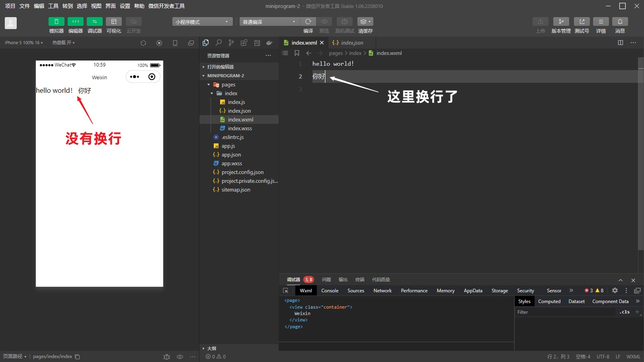The image size is (644, 362).
Task: Switch to the index.json editor tab
Action: coord(351,43)
